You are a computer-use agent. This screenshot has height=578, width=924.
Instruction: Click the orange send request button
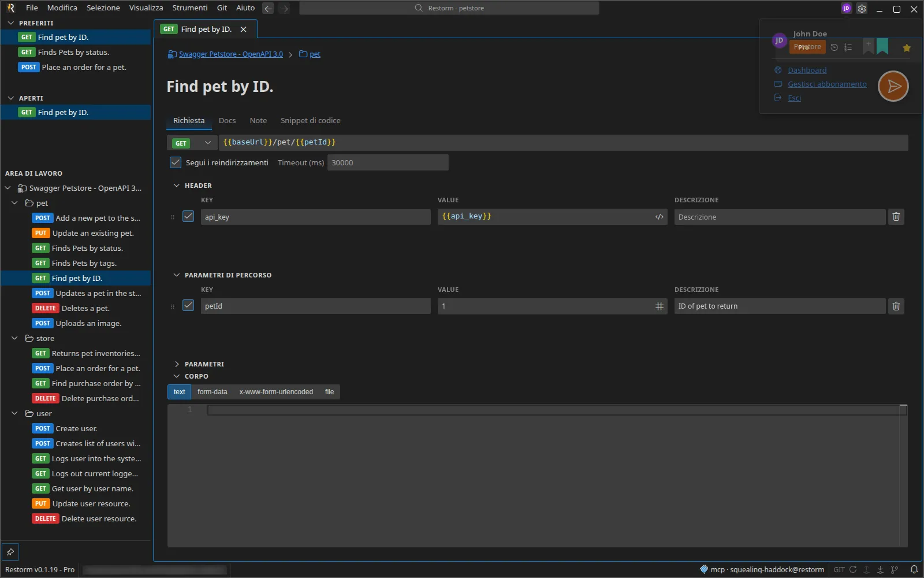893,86
